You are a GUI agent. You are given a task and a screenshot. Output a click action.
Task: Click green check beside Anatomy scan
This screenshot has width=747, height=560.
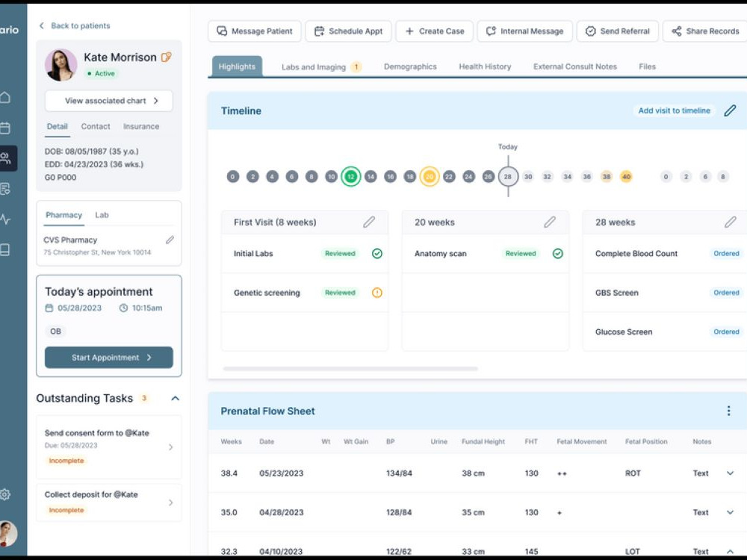pos(558,253)
